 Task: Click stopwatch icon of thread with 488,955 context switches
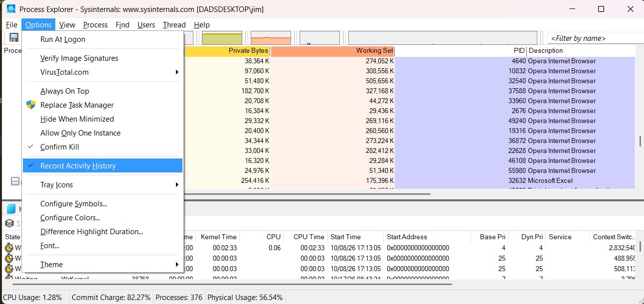click(x=9, y=258)
